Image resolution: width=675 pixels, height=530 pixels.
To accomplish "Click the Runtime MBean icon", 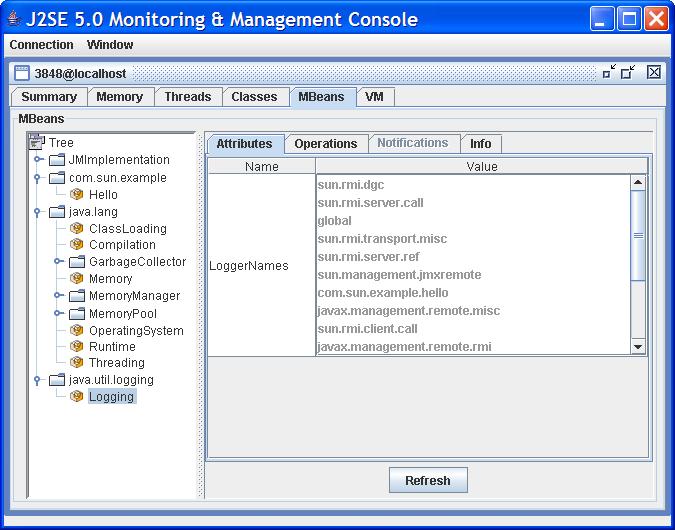I will pos(77,347).
